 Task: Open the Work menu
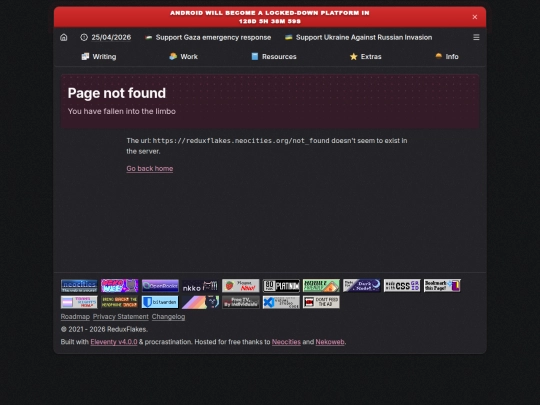(x=184, y=56)
